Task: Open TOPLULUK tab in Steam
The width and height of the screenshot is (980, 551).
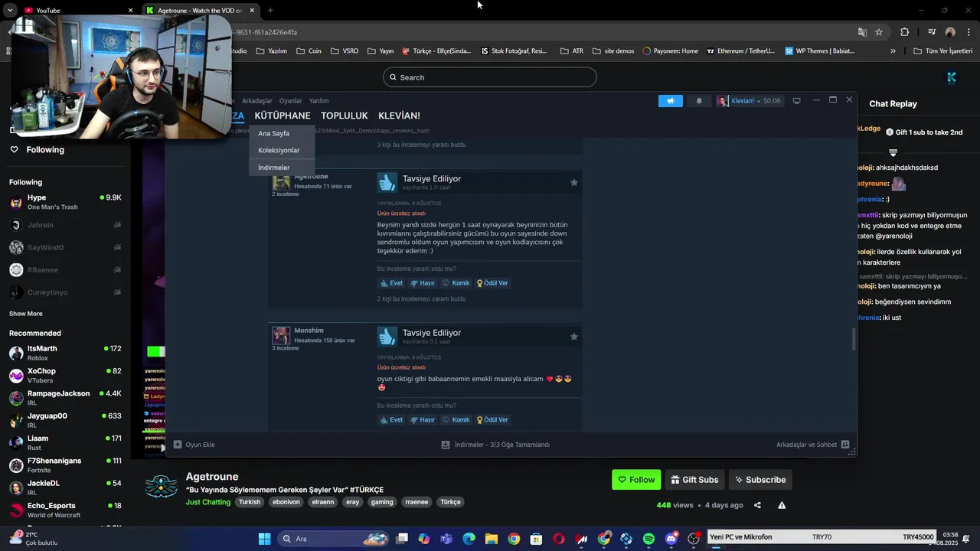Action: 345,116
